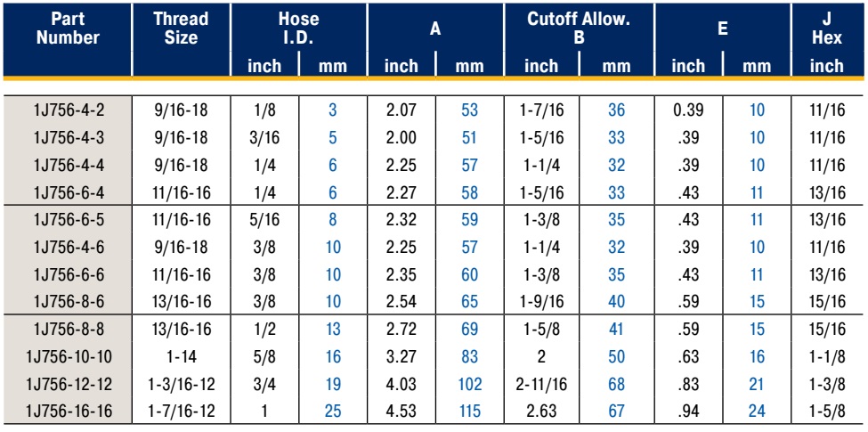Select part number 1J756-16-16
Screen dimensions: 868x432
click(69, 412)
